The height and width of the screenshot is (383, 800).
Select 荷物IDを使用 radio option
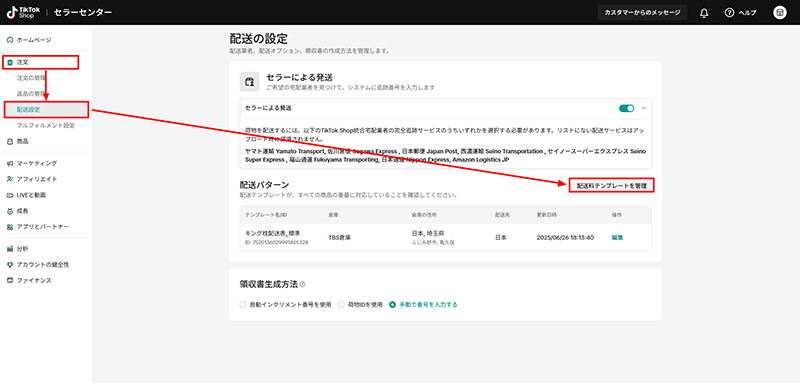[x=341, y=305]
